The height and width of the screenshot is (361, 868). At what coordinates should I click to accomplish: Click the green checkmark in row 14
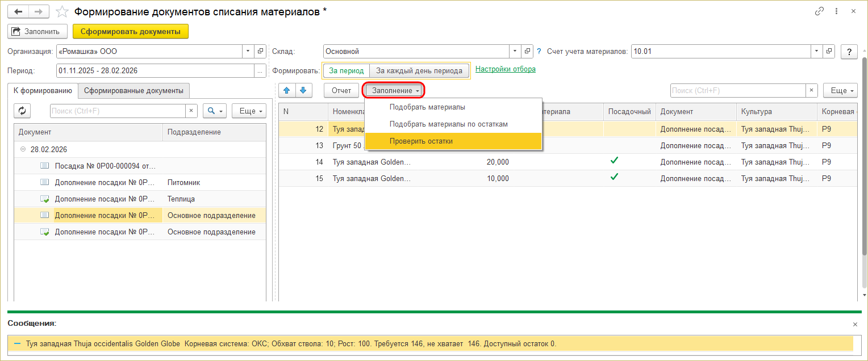614,161
